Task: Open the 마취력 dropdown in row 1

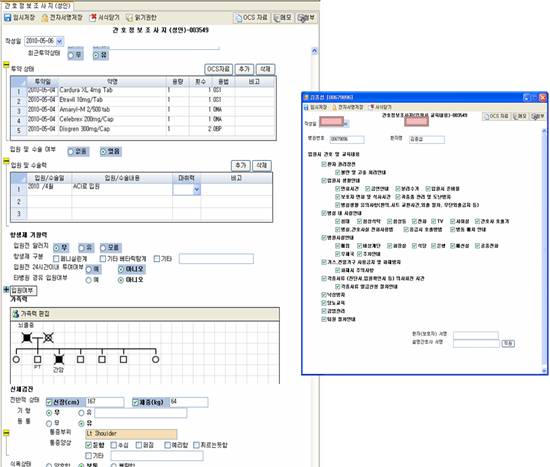Action: coord(197,189)
